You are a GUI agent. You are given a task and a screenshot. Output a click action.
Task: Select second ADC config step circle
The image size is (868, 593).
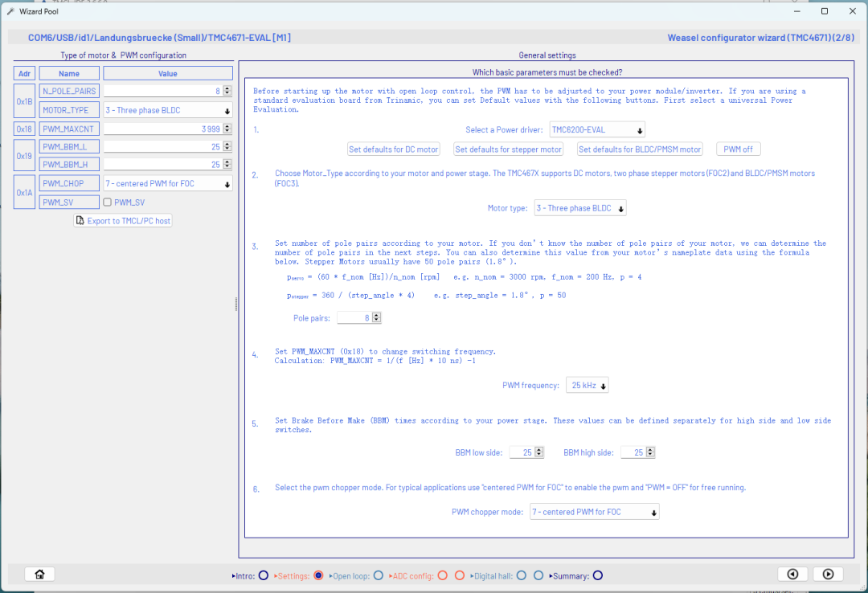tap(460, 576)
